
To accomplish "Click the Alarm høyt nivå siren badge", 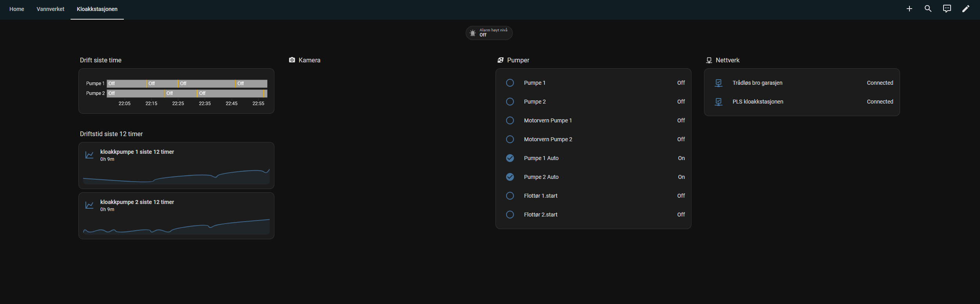I will point(488,33).
